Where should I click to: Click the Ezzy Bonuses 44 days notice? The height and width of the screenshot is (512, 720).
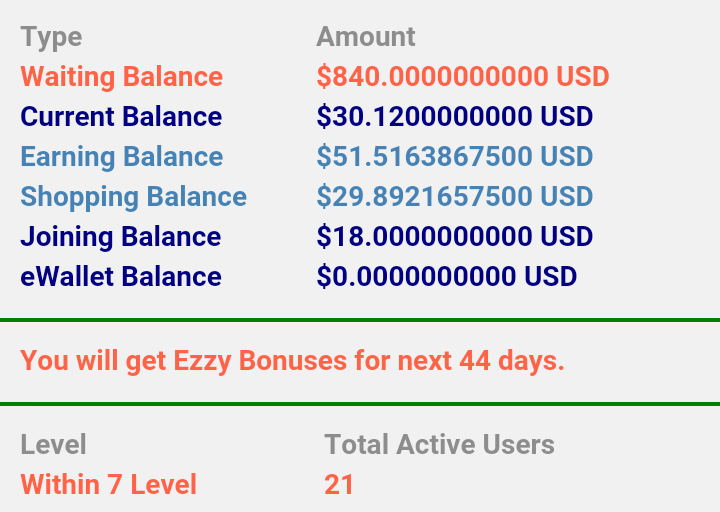click(x=292, y=360)
